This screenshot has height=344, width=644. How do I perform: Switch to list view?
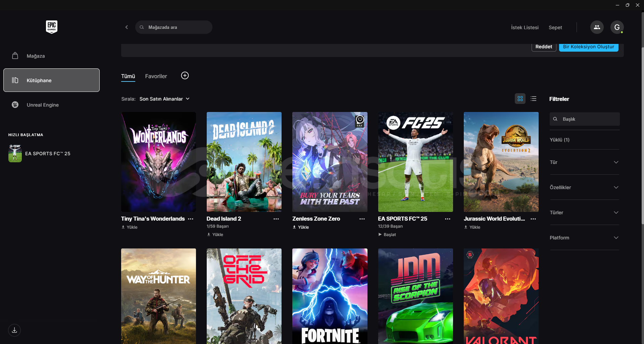click(534, 99)
